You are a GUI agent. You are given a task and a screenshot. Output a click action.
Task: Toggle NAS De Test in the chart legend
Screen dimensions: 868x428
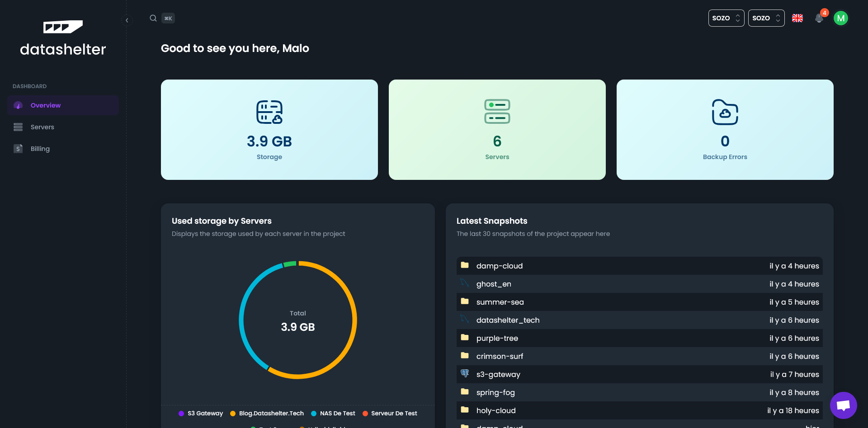click(333, 413)
